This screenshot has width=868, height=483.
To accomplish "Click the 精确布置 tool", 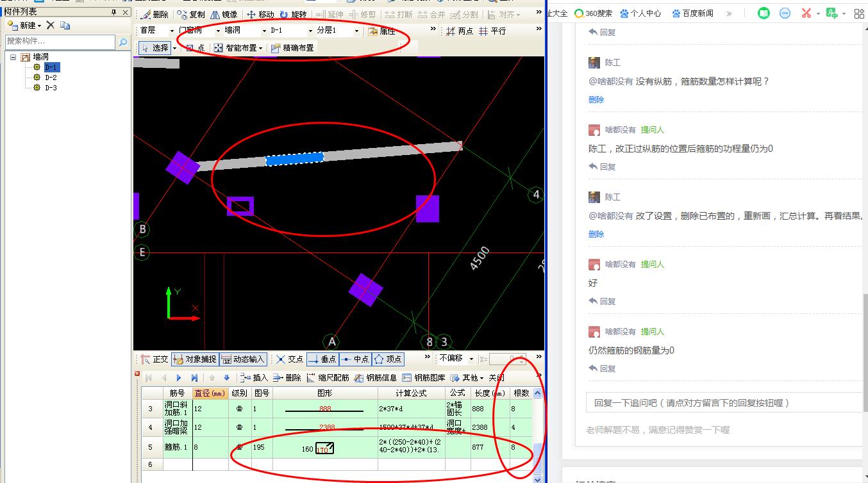I will [292, 47].
